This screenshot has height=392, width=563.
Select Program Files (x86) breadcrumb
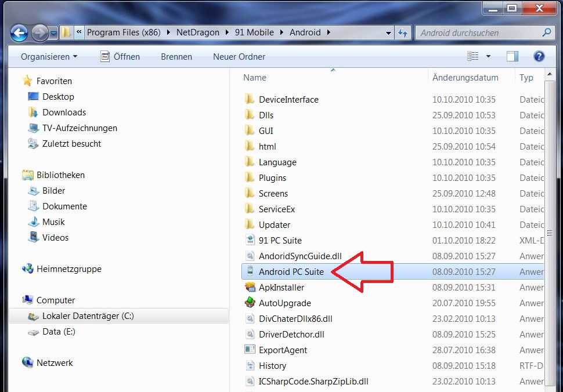point(124,32)
